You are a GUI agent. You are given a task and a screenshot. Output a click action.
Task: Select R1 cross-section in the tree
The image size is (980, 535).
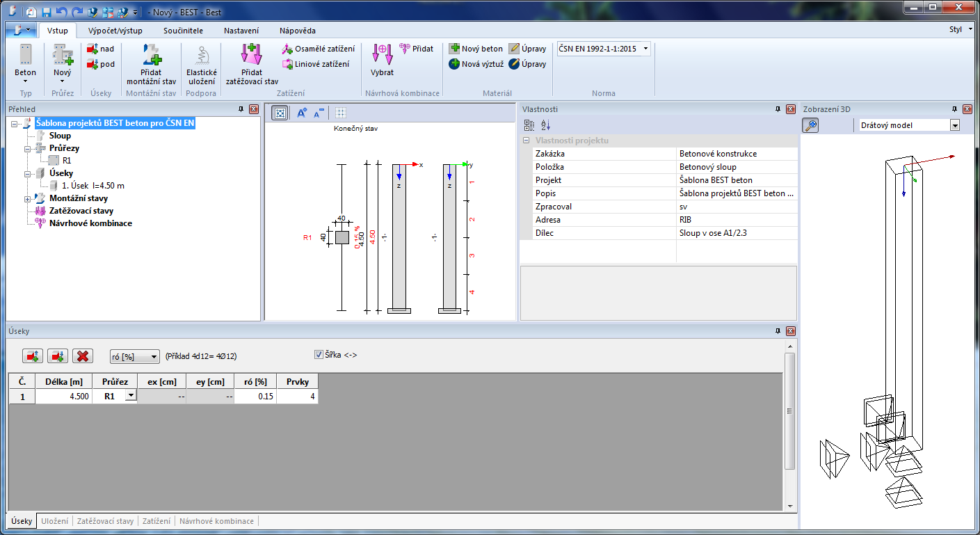pos(67,161)
